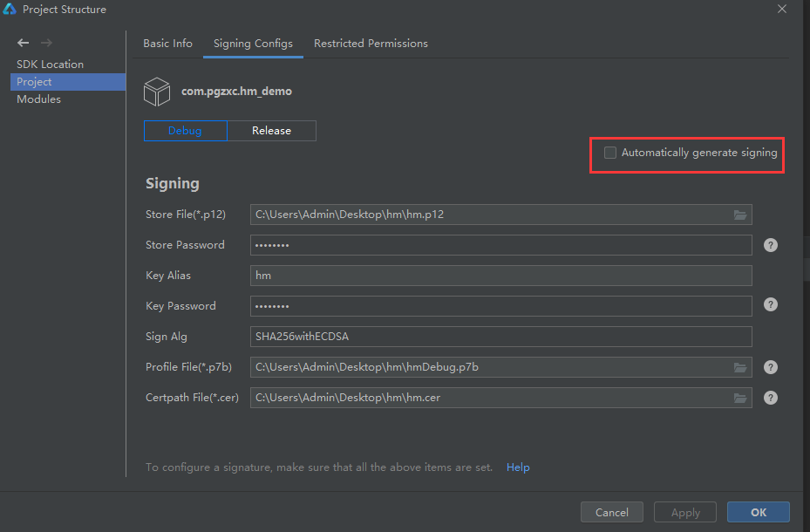Viewport: 810px width, 532px height.
Task: Show help for Store Password field
Action: pos(770,245)
